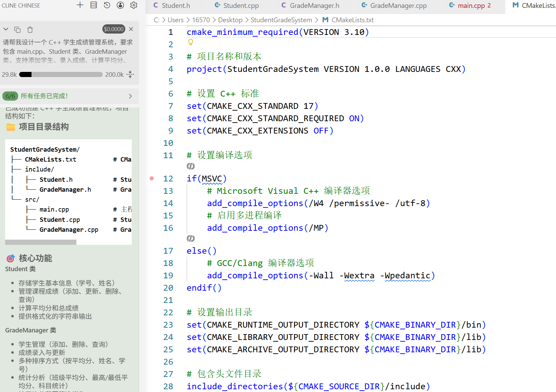Click 'CMakeLists.txt' in the directory tree
The image size is (556, 392).
[51, 160]
